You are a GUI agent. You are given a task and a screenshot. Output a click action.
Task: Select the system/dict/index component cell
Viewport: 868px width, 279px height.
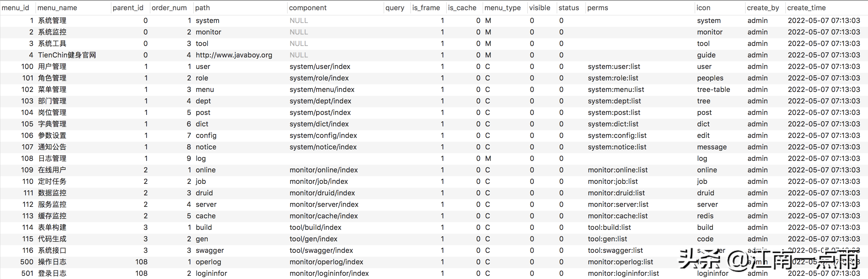[x=319, y=124]
